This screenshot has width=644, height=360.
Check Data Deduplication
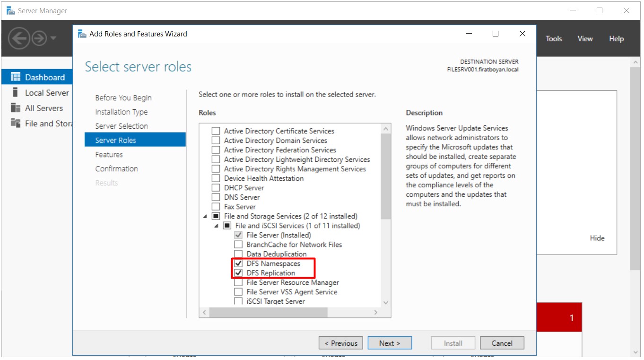pyautogui.click(x=239, y=254)
